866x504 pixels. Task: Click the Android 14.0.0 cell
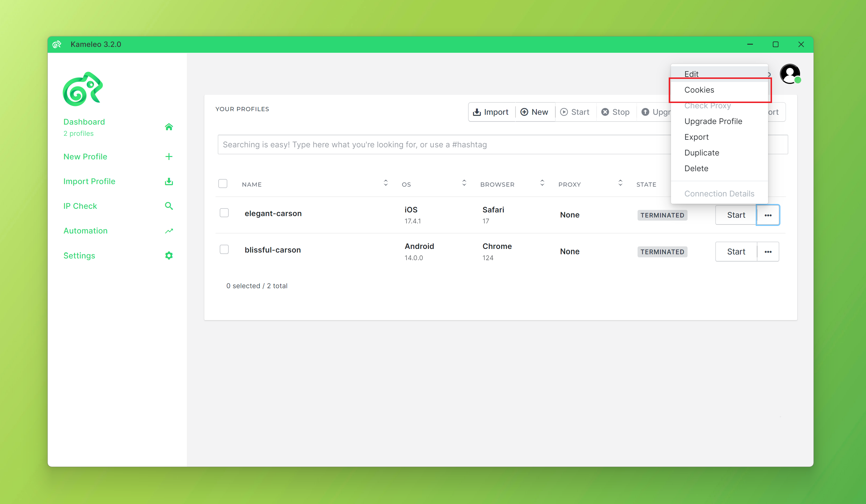[419, 251]
